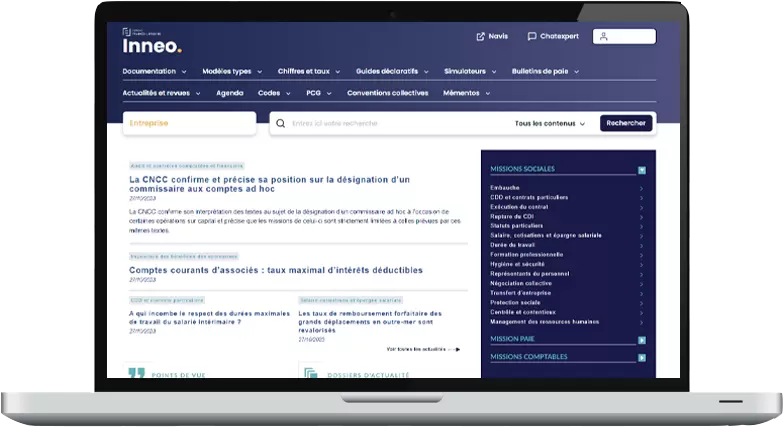Viewport: 783px width, 427px height.
Task: Open the Actualités et revues dropdown
Action: coord(161,93)
